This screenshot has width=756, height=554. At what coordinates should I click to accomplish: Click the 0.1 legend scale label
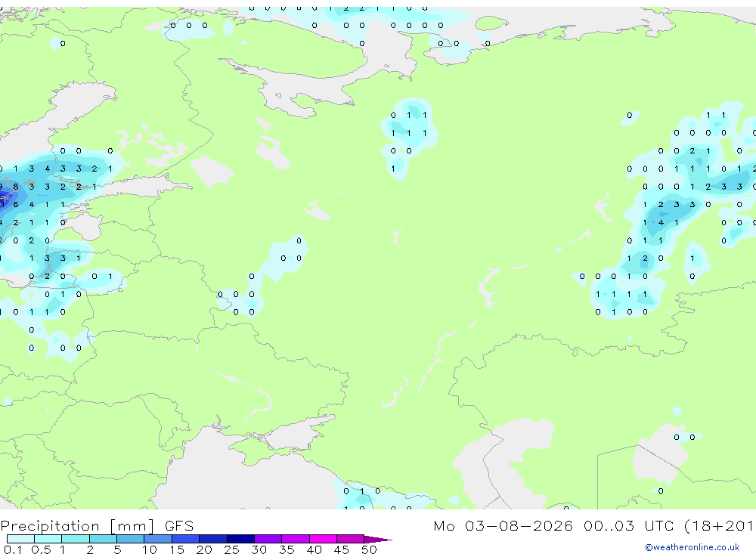[13, 549]
